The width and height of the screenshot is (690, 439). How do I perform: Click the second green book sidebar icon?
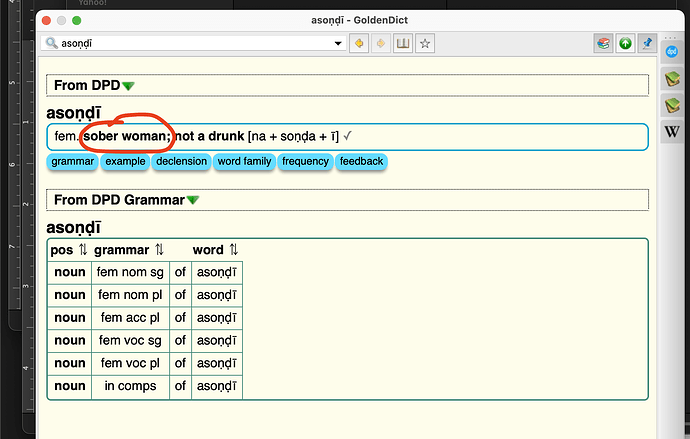click(672, 105)
